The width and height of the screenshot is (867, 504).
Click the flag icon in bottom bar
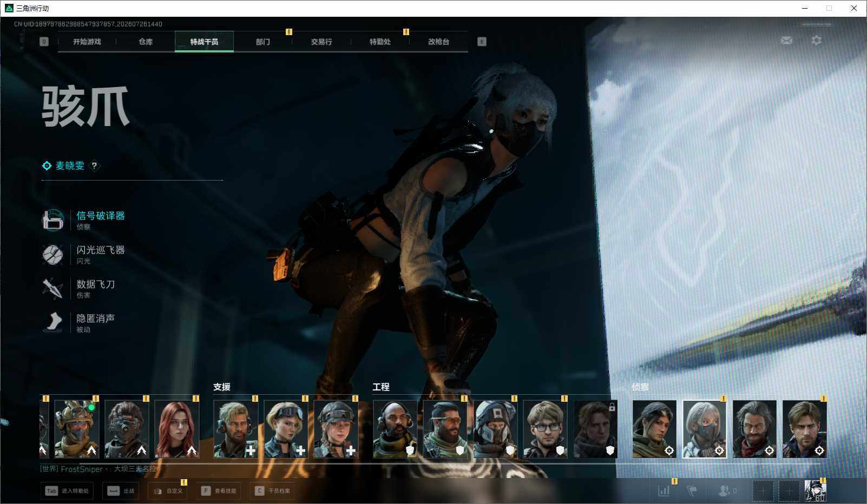pos(692,491)
